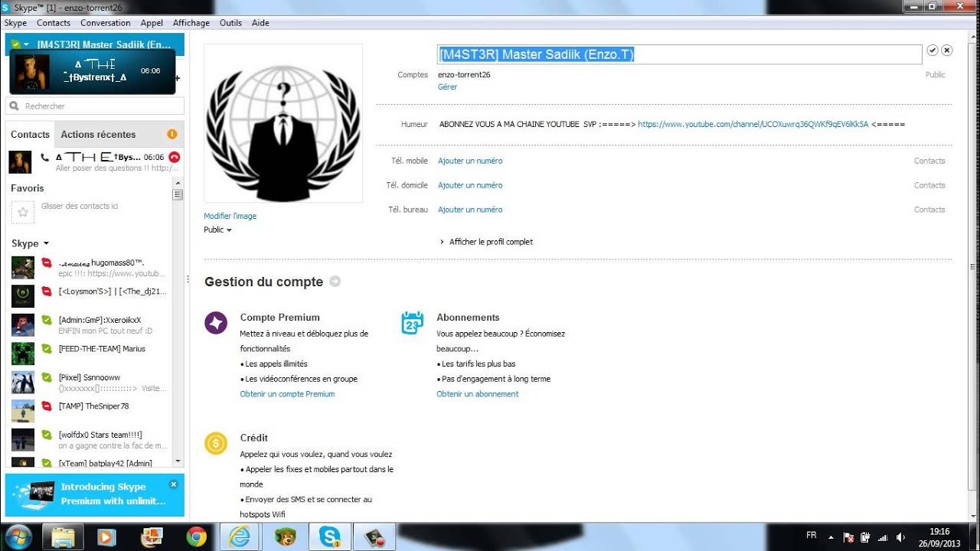980x551 pixels.
Task: Click contact list scrollbar down arrow
Action: point(178,461)
